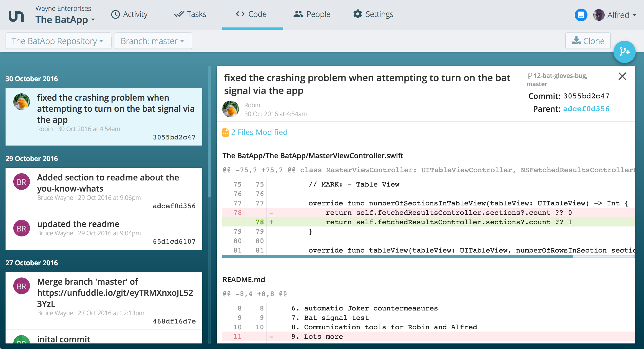
Task: Close the commit detail panel
Action: (622, 76)
